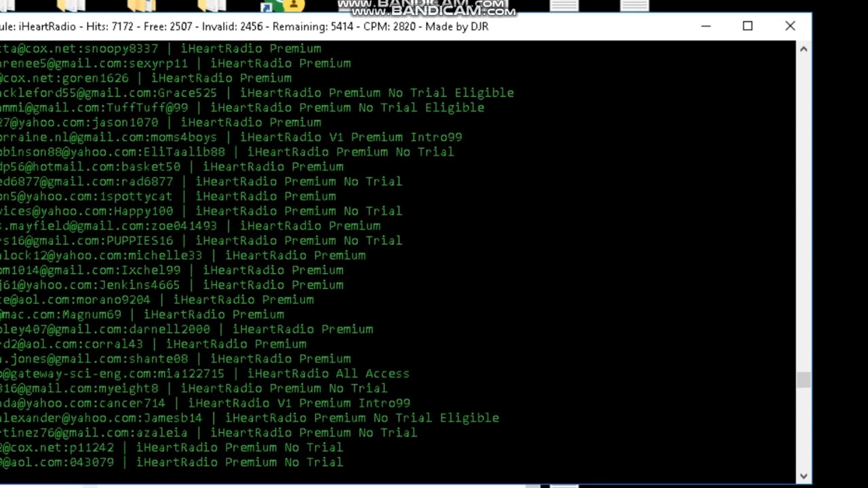Click the scrollbar up arrow
Viewport: 868px width, 488px height.
[x=804, y=49]
